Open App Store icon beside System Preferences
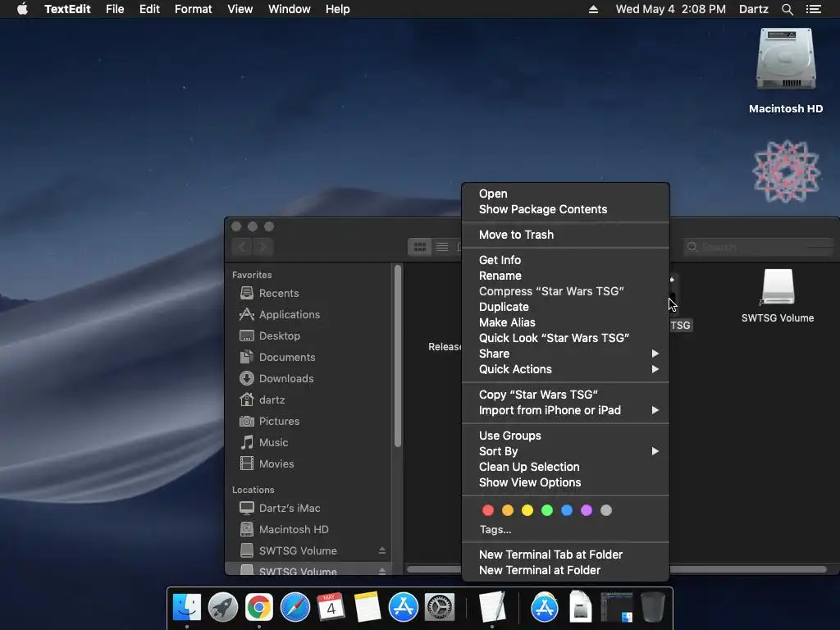The image size is (840, 630). pyautogui.click(x=404, y=608)
